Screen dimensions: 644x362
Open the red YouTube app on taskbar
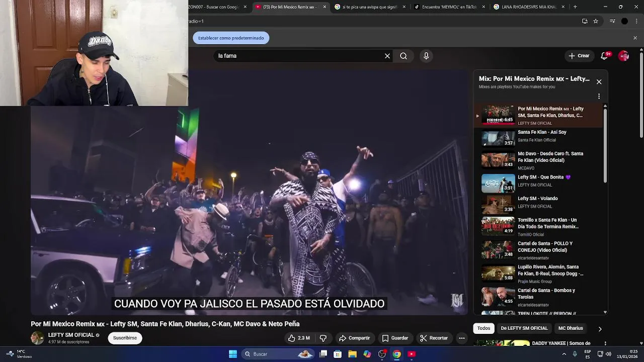412,354
